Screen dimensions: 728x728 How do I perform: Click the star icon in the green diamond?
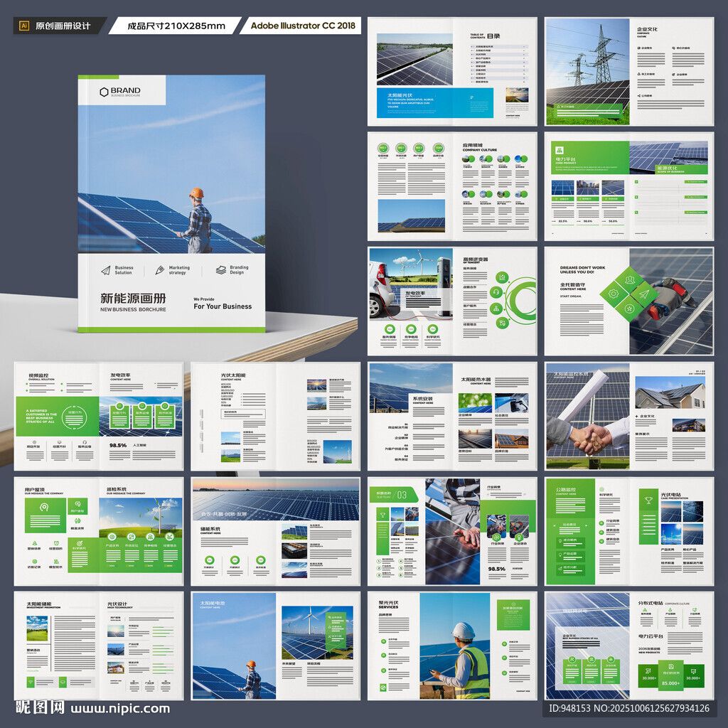click(x=629, y=309)
